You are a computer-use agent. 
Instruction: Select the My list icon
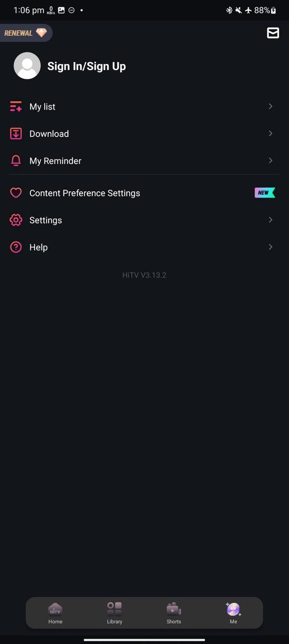tap(15, 106)
